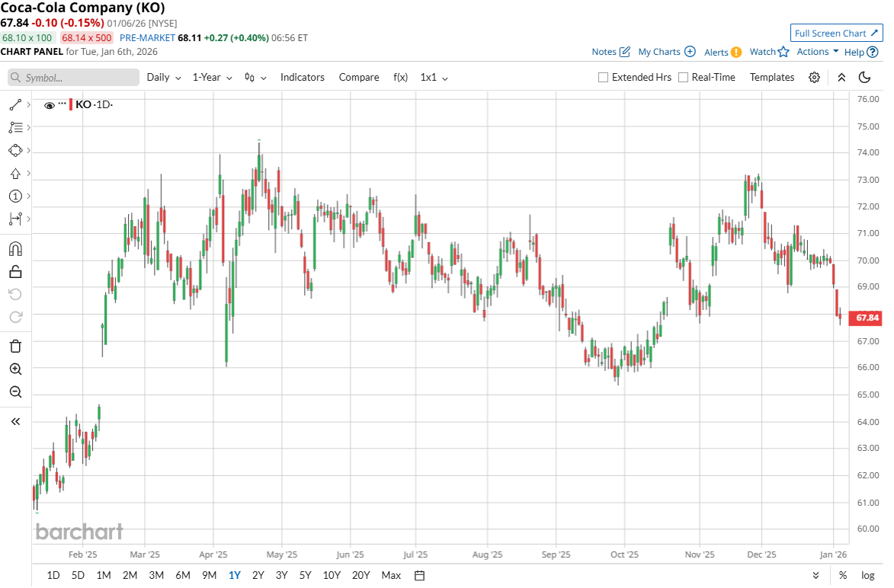Image resolution: width=894 pixels, height=588 pixels.
Task: Click the 67.84 current price label
Action: point(866,318)
